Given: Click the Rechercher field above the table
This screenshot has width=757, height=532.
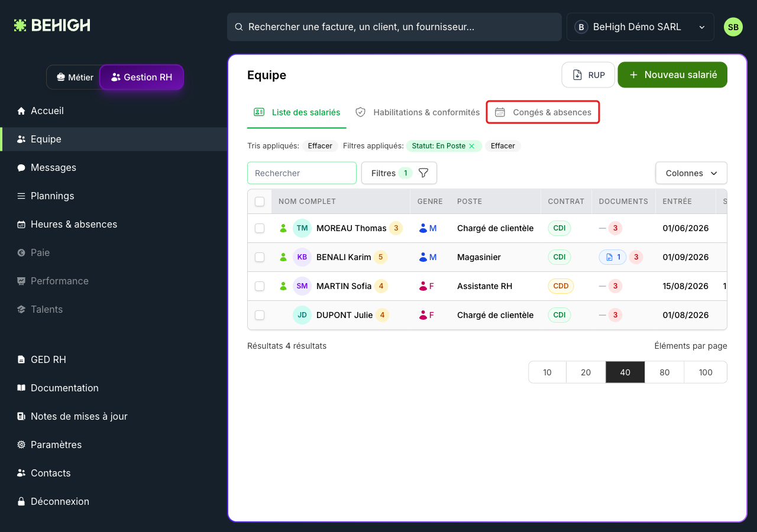Looking at the screenshot, I should click(302, 173).
